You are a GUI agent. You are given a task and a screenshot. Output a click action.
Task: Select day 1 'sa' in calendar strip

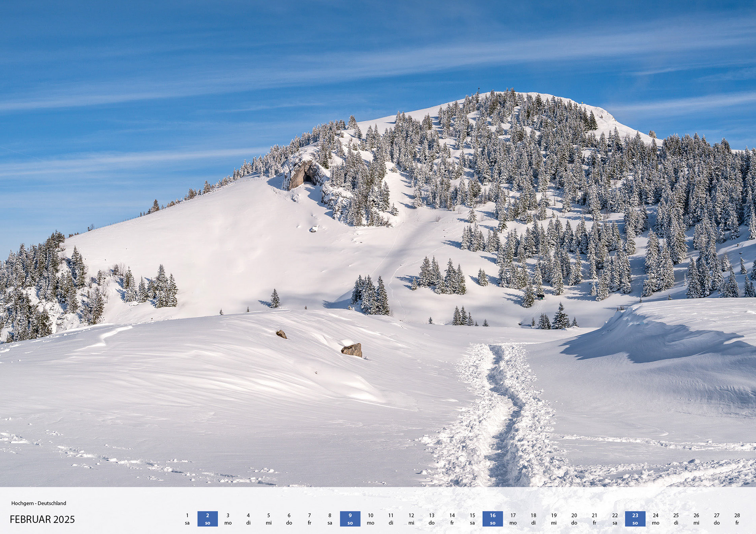pyautogui.click(x=187, y=519)
